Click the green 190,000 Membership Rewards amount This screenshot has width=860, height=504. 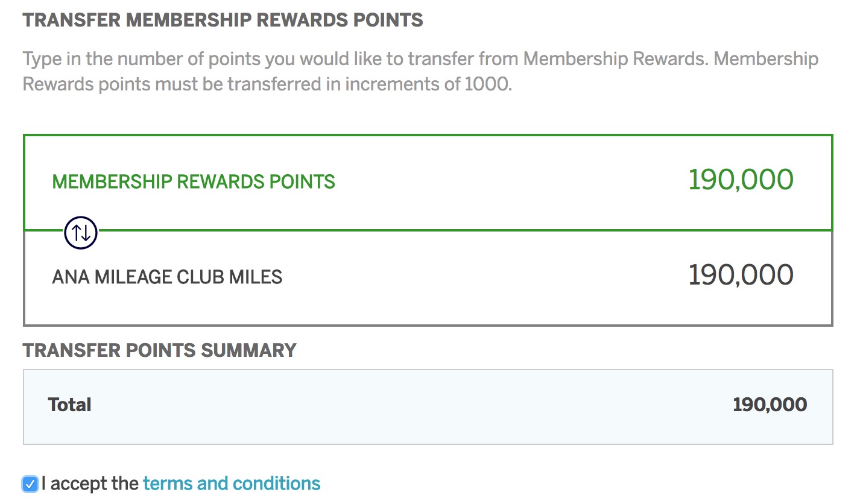pos(741,180)
